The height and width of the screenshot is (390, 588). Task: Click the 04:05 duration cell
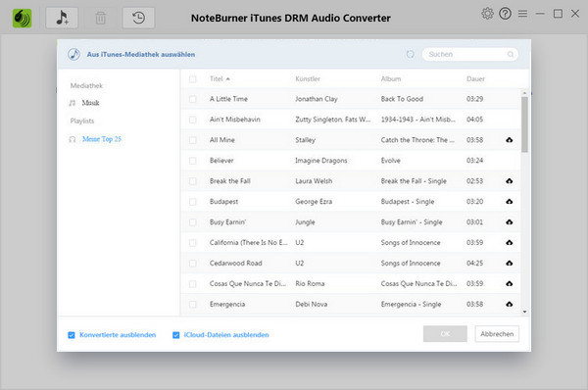tap(474, 120)
